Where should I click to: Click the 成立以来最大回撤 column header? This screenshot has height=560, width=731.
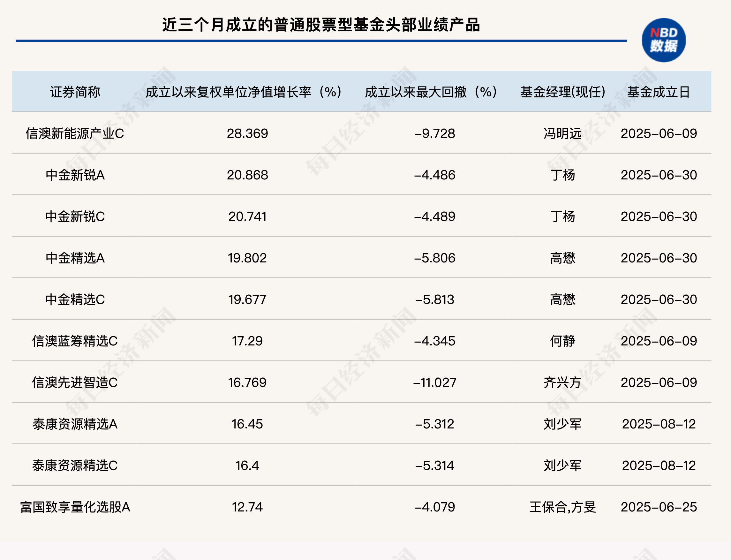431,92
